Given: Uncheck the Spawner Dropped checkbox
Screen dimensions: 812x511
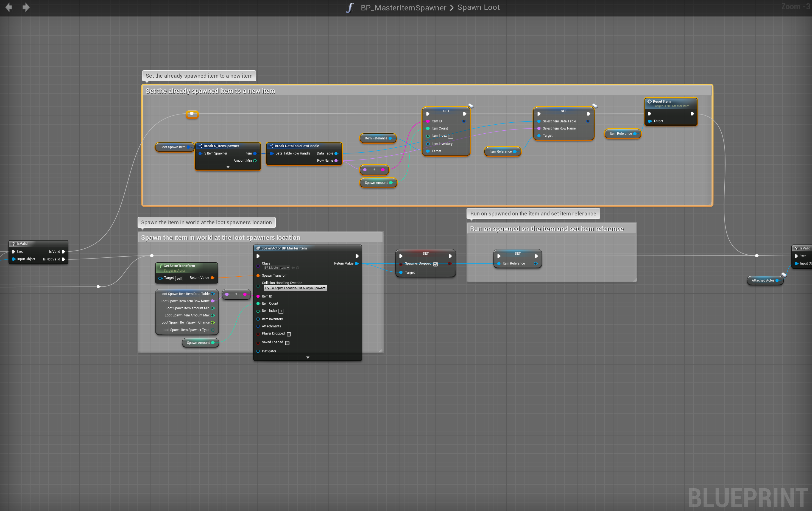Looking at the screenshot, I should 435,264.
